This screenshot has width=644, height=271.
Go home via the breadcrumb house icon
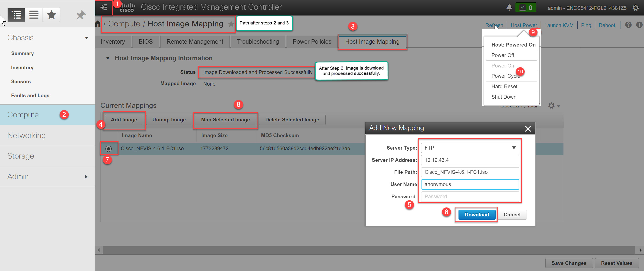98,23
